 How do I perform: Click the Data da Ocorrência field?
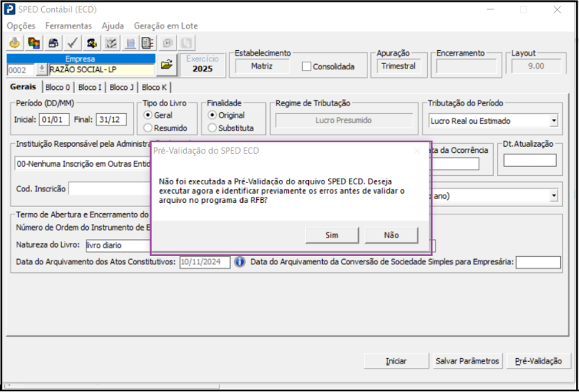pyautogui.click(x=455, y=164)
